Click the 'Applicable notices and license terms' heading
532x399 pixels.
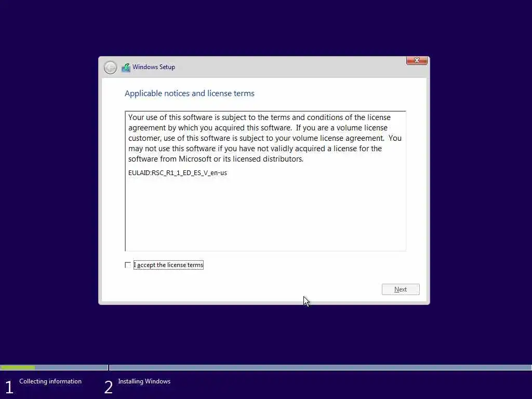tap(189, 94)
